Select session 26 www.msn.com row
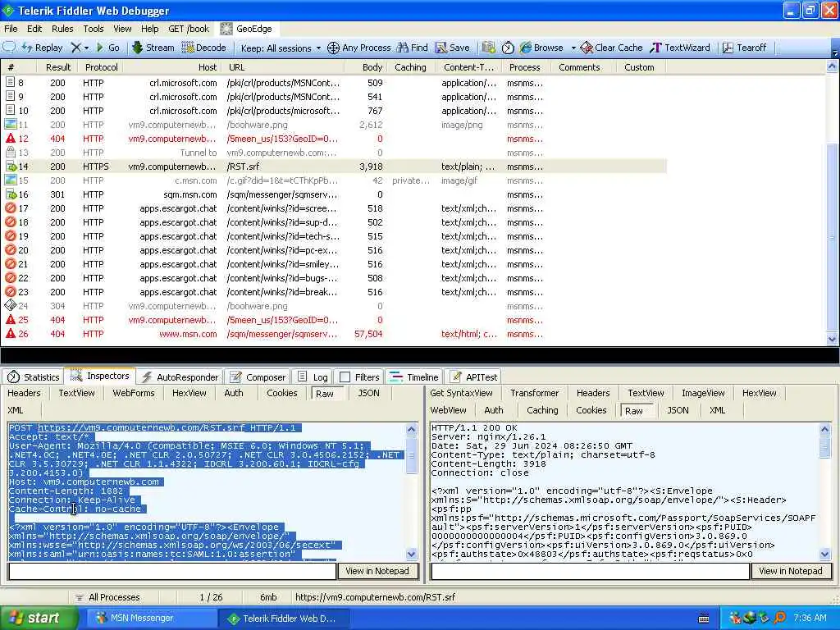The image size is (840, 630). (334, 334)
